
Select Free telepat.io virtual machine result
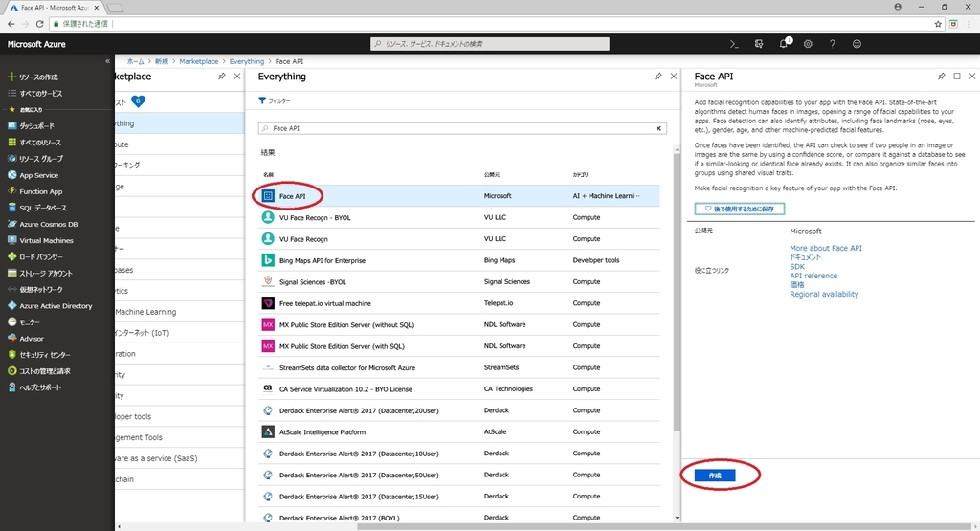459,303
